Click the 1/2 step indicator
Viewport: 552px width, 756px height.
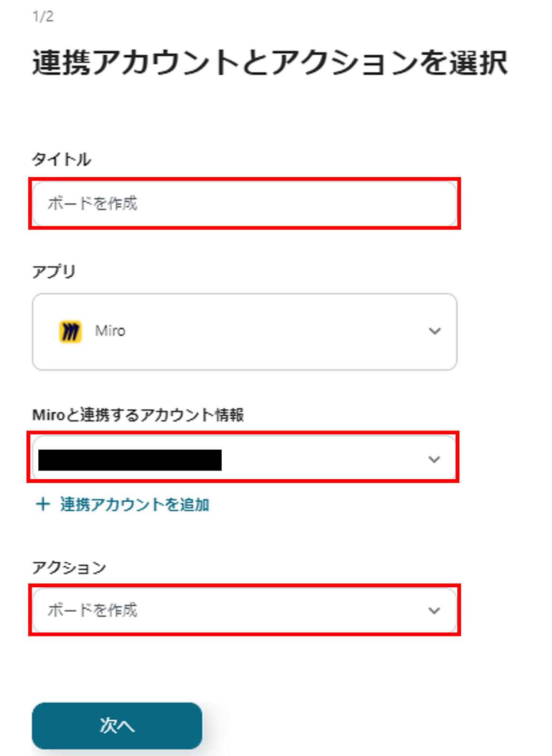point(43,17)
